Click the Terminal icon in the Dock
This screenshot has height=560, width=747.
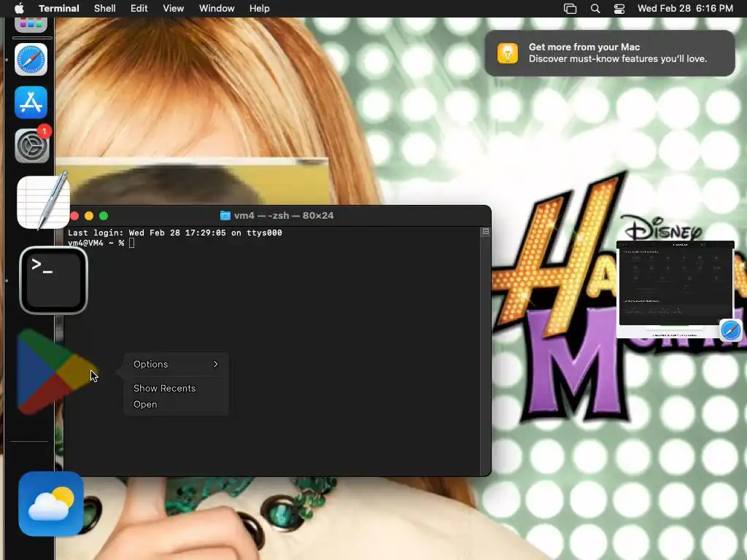(53, 281)
